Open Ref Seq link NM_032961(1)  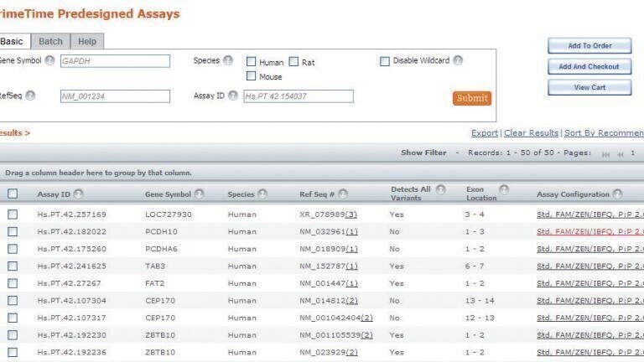click(x=328, y=231)
